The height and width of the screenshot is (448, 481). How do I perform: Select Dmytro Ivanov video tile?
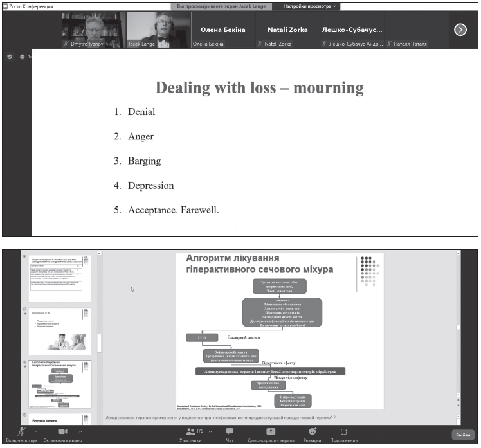point(93,30)
